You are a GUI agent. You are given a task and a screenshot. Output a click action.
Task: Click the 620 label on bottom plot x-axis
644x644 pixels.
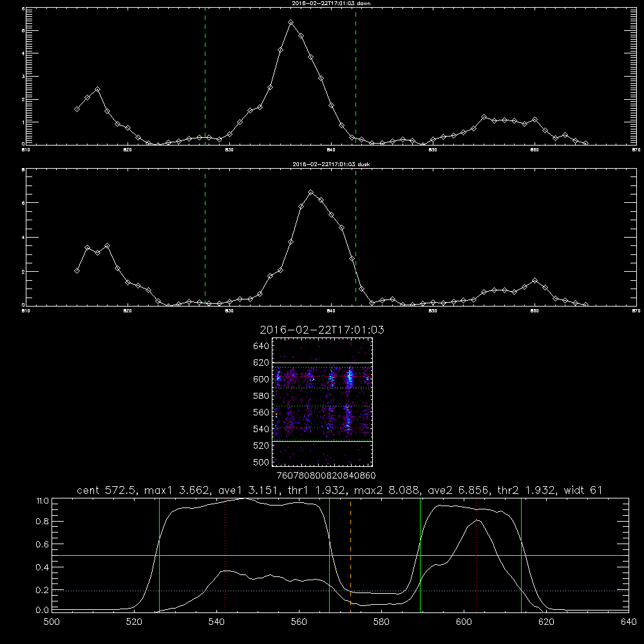coord(546,622)
